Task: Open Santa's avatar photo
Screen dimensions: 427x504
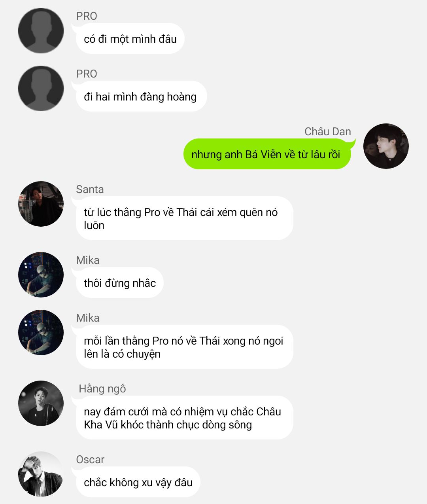Action: [41, 204]
